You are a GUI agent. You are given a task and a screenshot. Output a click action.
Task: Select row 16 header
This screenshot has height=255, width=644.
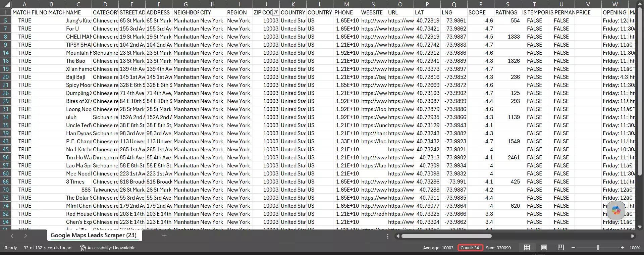[6, 61]
